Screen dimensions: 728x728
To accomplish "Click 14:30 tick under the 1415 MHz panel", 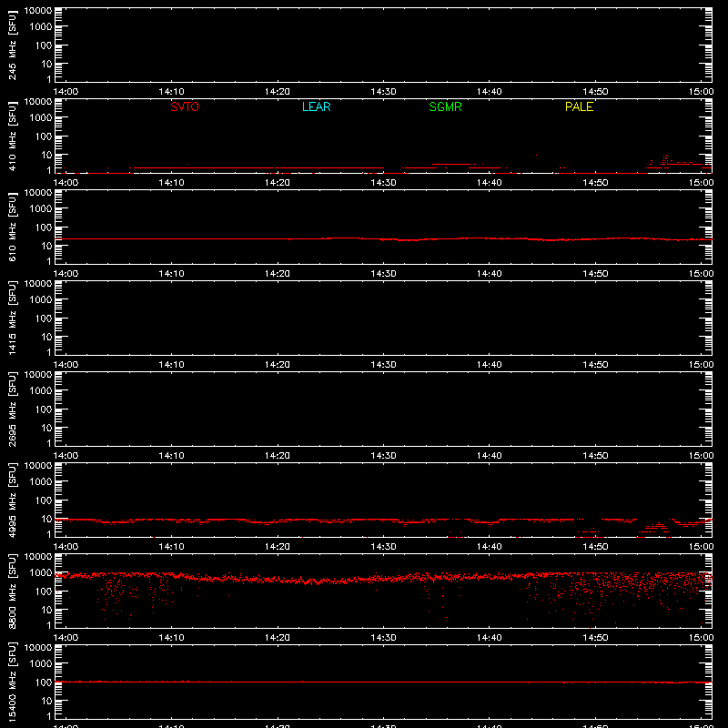I will 383,365.
